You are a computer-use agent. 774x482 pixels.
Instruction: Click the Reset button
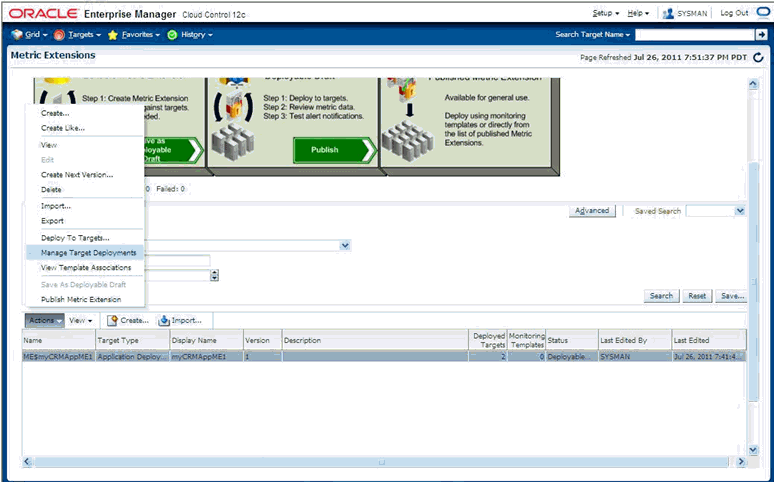(x=697, y=296)
